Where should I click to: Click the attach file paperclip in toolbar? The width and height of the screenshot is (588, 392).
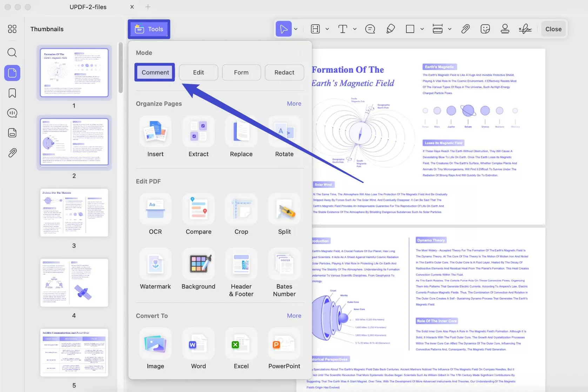[x=466, y=29]
